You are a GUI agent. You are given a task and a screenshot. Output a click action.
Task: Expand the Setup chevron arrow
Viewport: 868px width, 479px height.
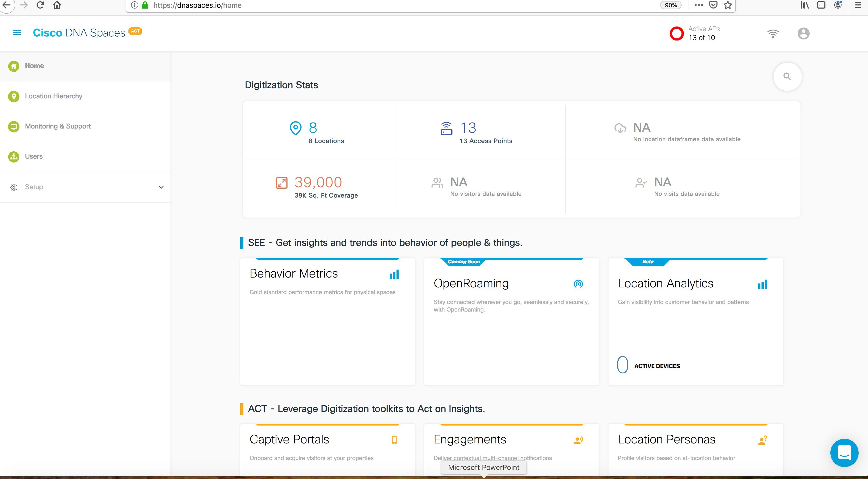click(161, 187)
